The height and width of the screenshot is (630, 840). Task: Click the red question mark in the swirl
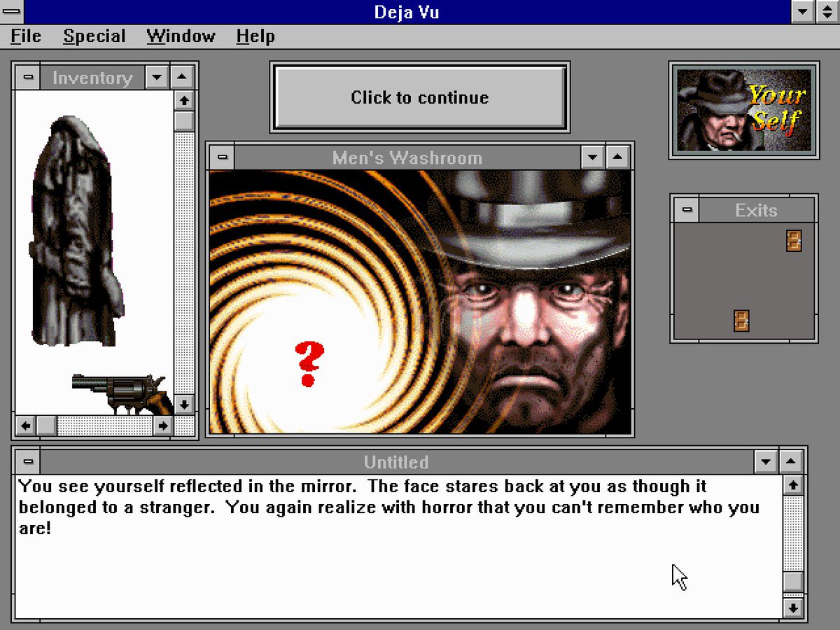tap(309, 363)
